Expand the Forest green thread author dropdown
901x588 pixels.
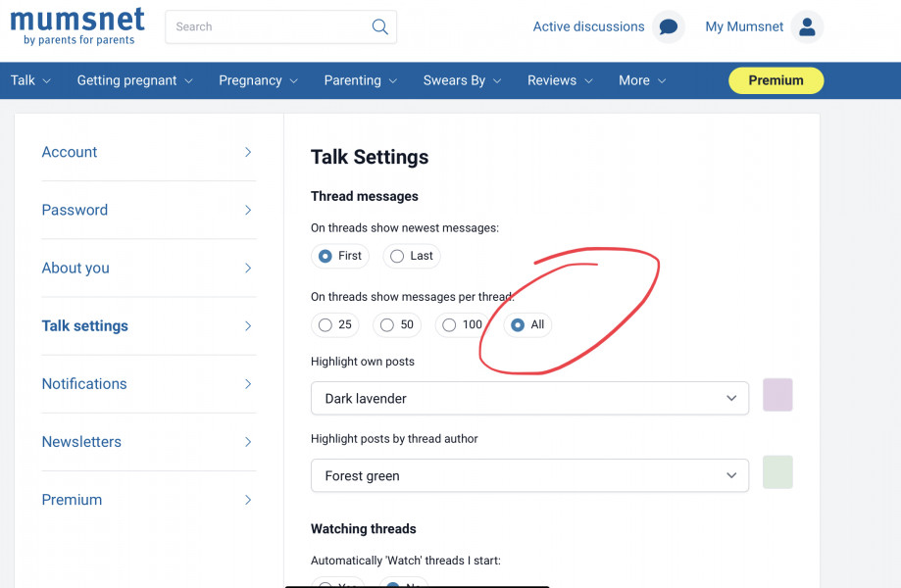point(529,476)
